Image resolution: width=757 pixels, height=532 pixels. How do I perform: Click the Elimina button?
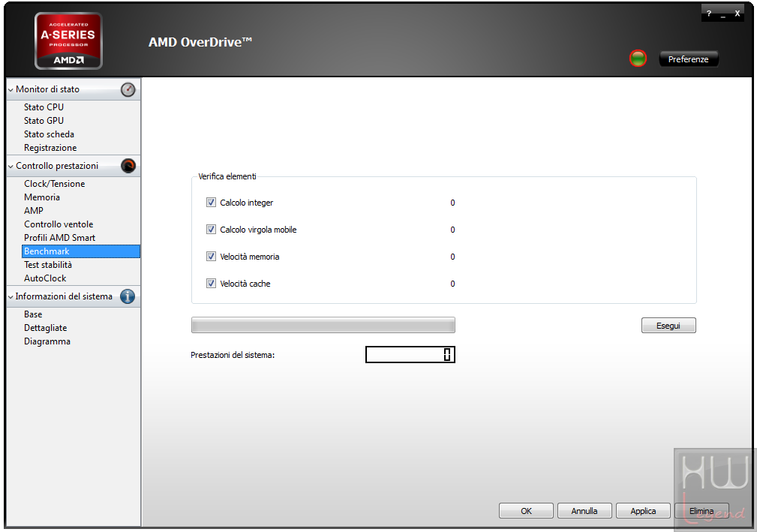(701, 511)
